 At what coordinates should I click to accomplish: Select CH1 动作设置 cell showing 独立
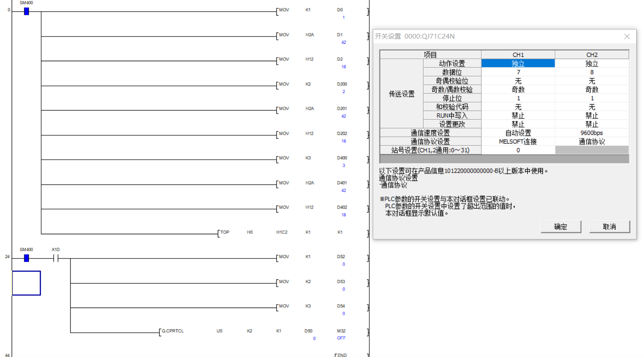click(518, 63)
